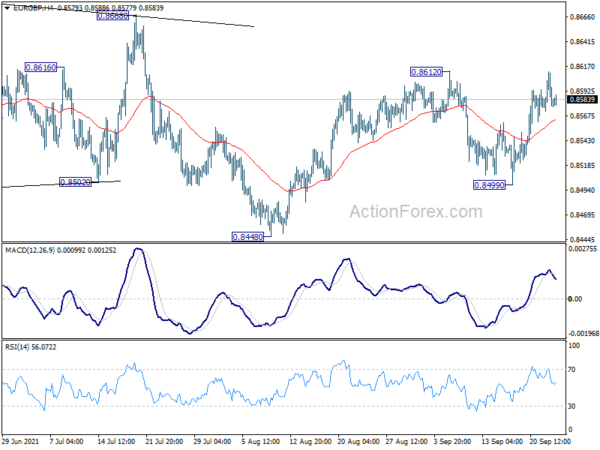Viewport: 600px width, 450px height.
Task: Click the 7 Jul 04:00 date label
Action: (67, 441)
